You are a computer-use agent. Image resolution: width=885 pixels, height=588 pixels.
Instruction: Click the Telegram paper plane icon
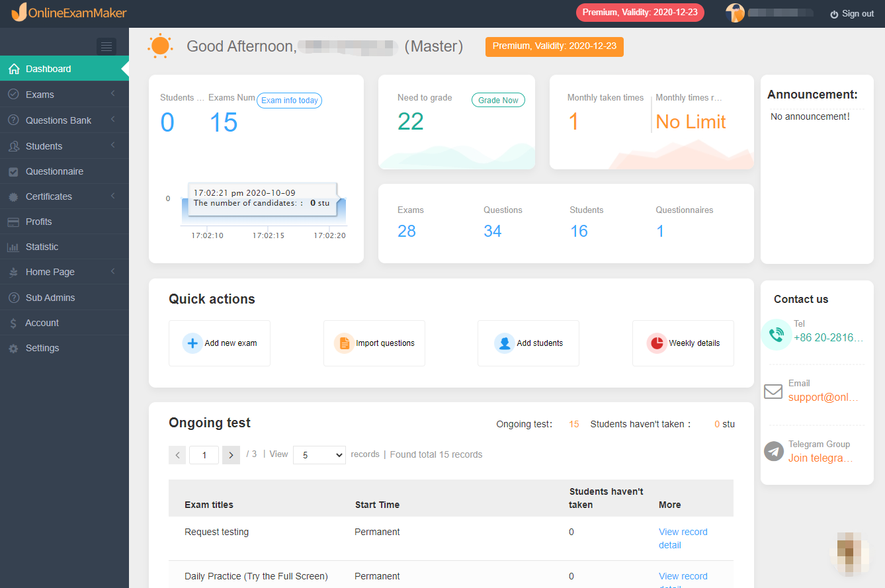774,451
